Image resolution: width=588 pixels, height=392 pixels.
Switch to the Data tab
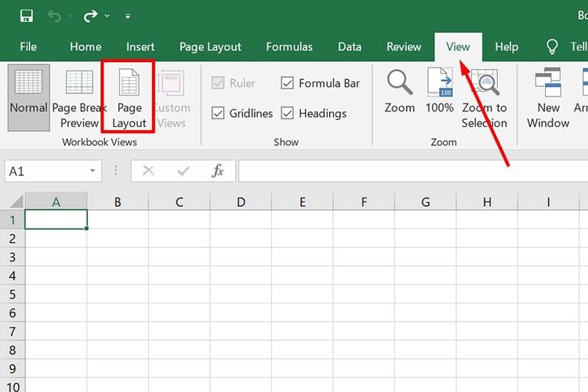click(350, 47)
